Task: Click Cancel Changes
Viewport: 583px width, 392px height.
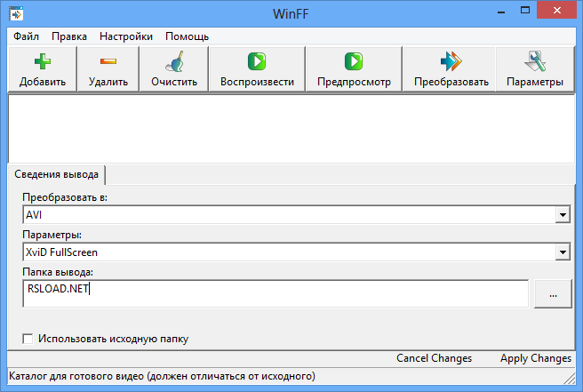Action: tap(434, 358)
